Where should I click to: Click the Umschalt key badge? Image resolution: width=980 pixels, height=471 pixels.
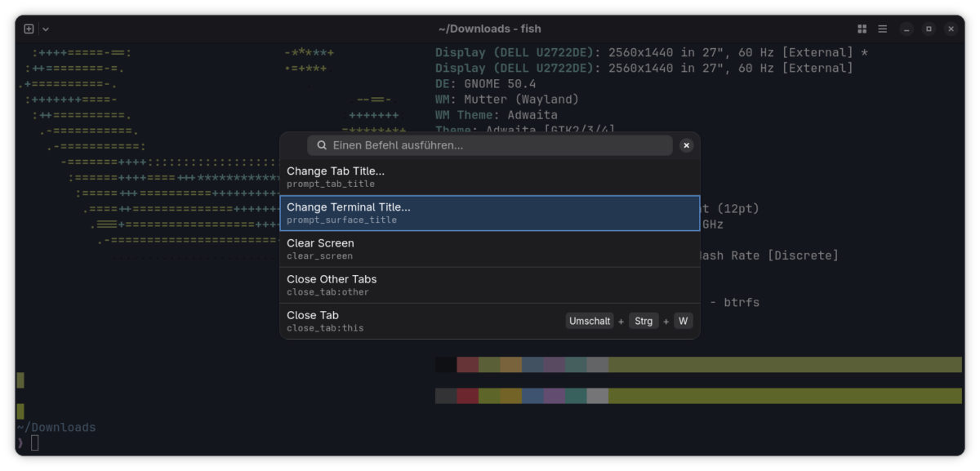coord(590,321)
